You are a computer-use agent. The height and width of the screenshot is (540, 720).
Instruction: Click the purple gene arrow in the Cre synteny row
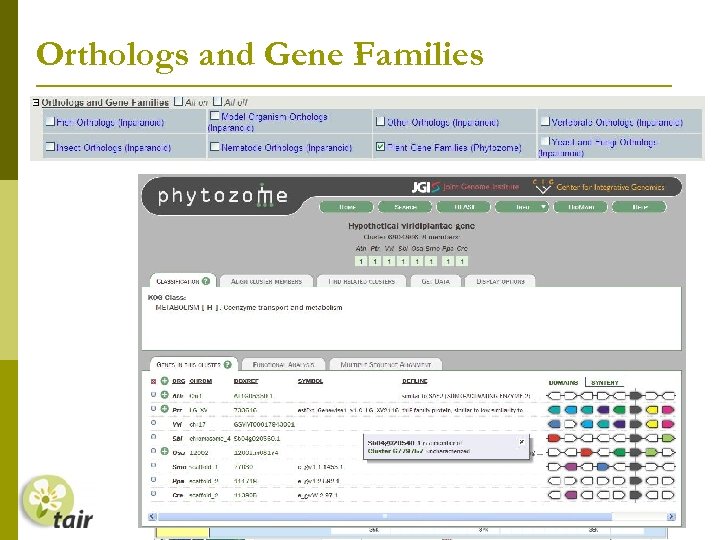point(570,495)
